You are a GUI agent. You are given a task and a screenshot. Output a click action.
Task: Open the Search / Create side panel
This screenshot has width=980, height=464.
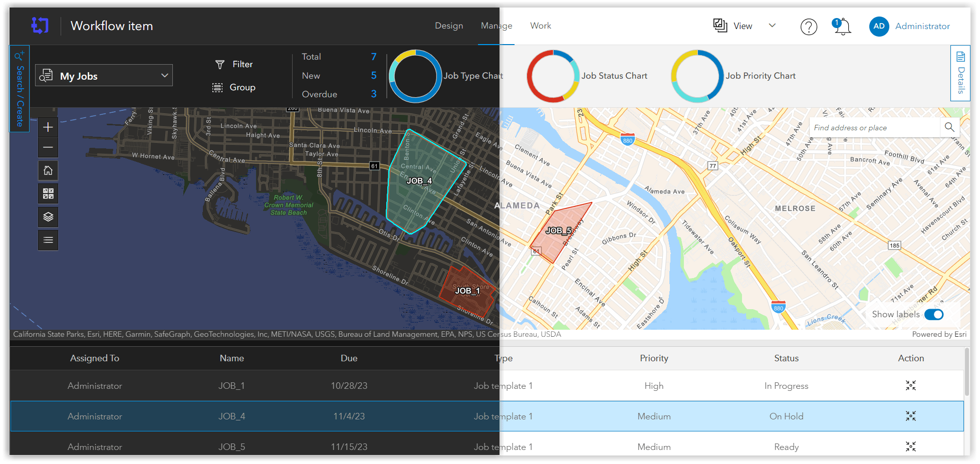click(20, 89)
